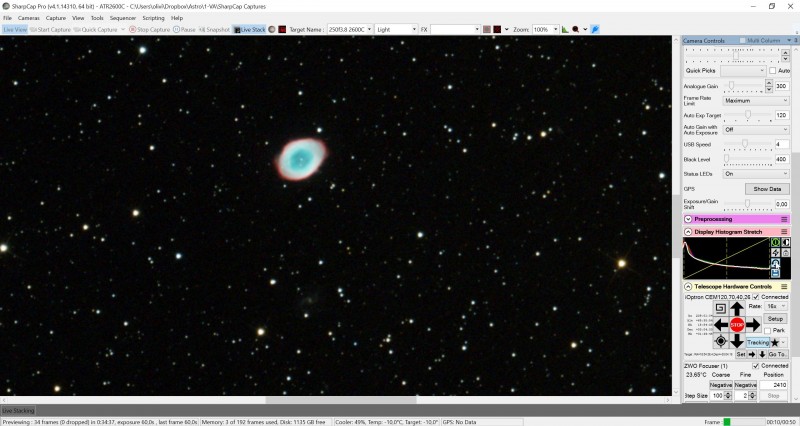Click the Go To button
This screenshot has width=800, height=426.
click(778, 354)
